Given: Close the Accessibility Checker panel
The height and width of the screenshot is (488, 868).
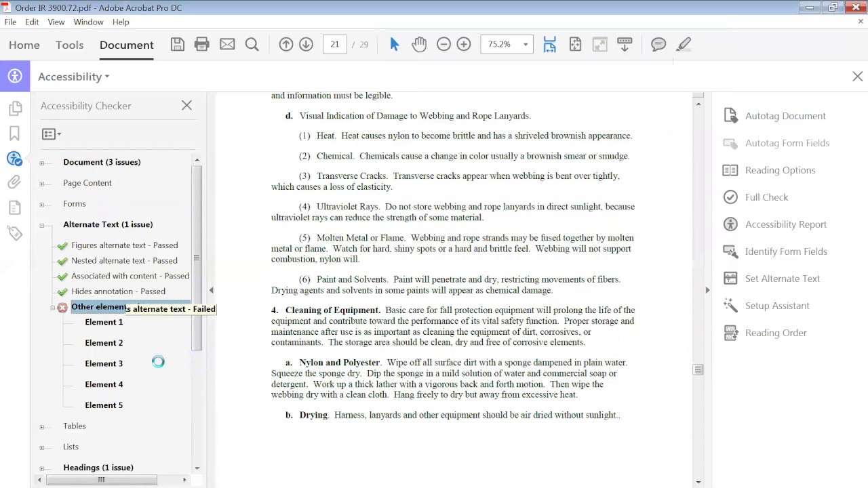Looking at the screenshot, I should (x=186, y=105).
